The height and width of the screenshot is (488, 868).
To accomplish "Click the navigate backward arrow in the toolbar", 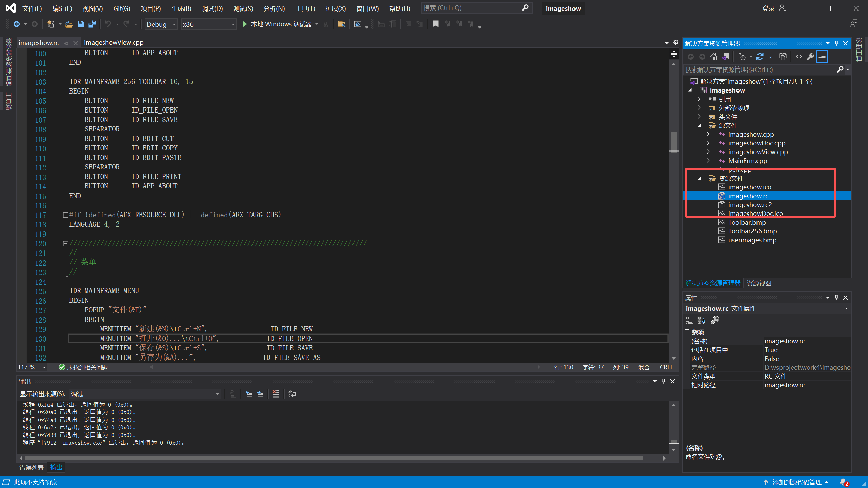I will pyautogui.click(x=16, y=24).
